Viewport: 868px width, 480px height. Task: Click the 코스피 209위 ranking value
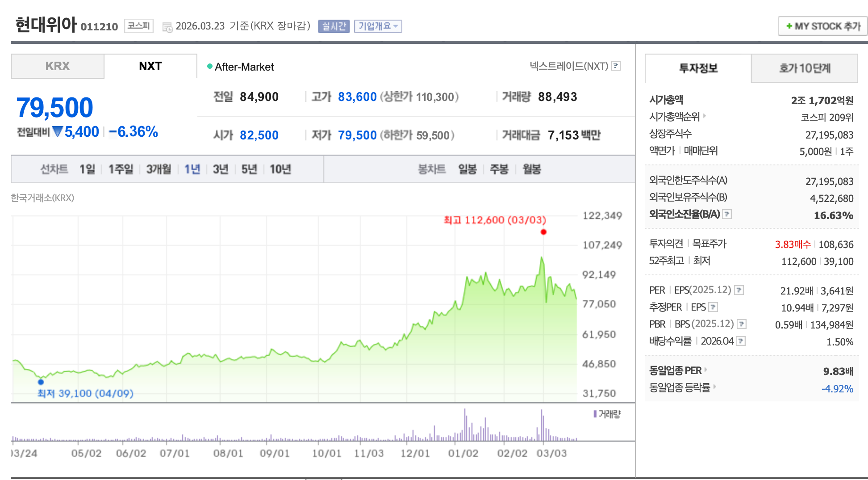[x=827, y=118]
